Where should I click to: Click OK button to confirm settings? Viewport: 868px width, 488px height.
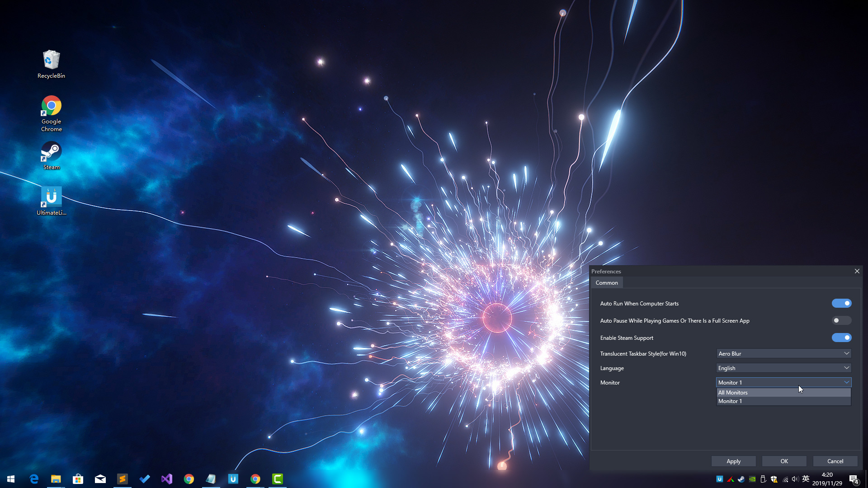click(x=784, y=461)
